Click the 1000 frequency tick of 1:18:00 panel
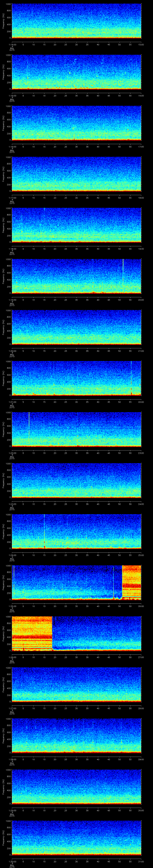The width and height of the screenshot is (153, 868). (8, 209)
